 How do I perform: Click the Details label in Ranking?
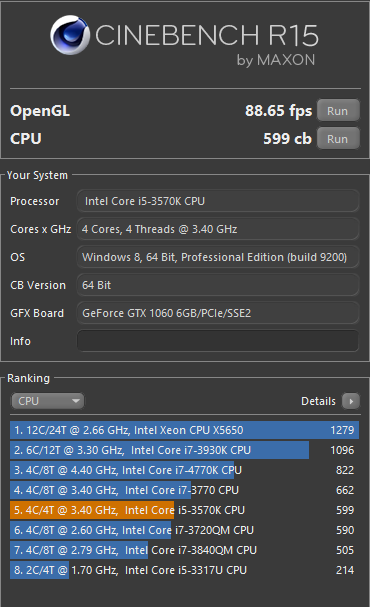(x=318, y=401)
